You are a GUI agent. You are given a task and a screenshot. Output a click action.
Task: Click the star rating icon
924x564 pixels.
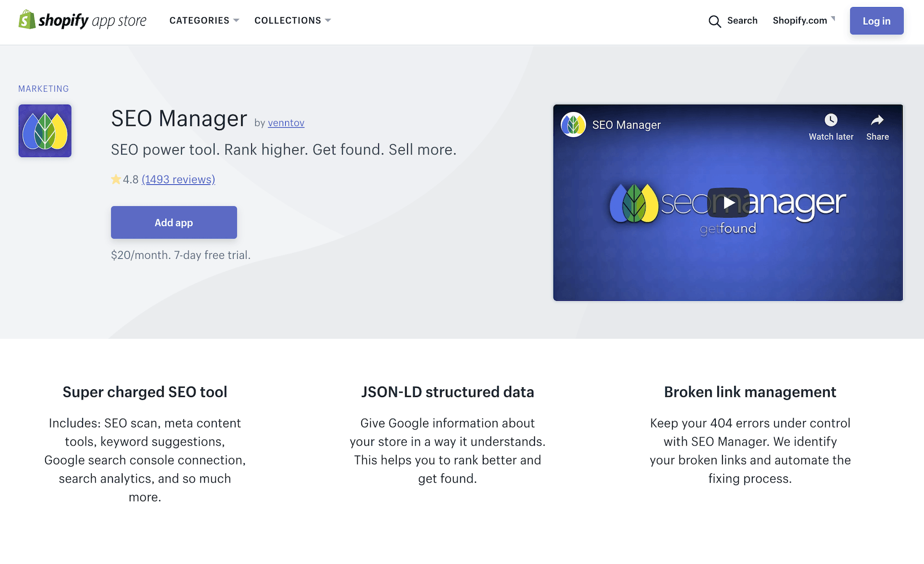coord(115,179)
